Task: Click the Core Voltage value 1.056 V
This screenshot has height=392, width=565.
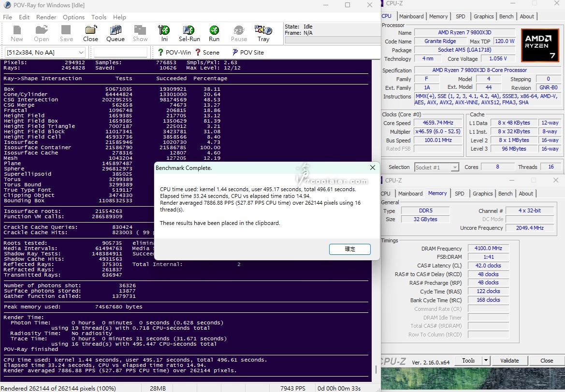Action: (x=498, y=58)
